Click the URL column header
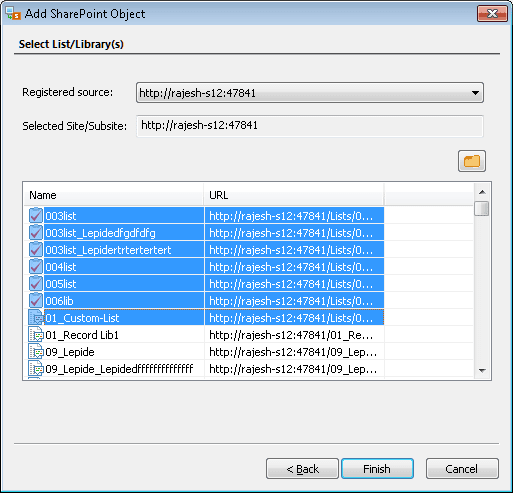Image resolution: width=513 pixels, height=493 pixels. pyautogui.click(x=294, y=195)
